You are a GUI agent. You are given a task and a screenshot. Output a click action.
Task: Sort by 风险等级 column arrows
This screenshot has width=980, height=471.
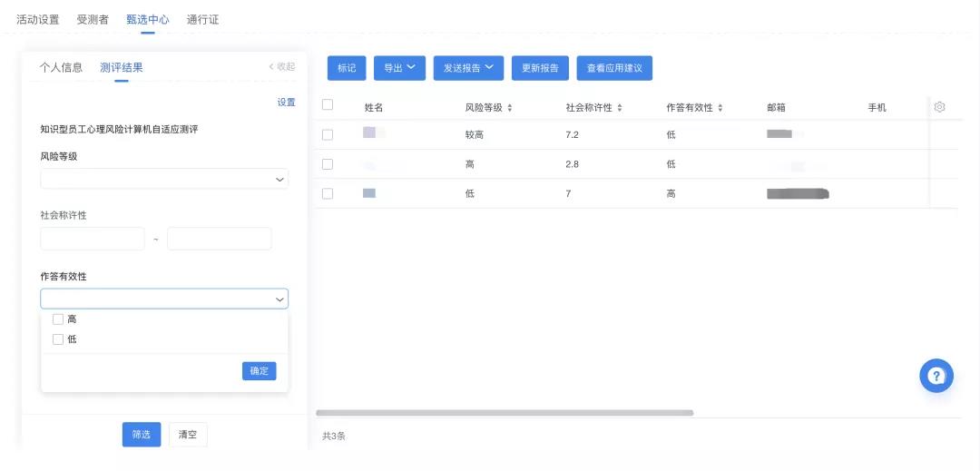(510, 108)
